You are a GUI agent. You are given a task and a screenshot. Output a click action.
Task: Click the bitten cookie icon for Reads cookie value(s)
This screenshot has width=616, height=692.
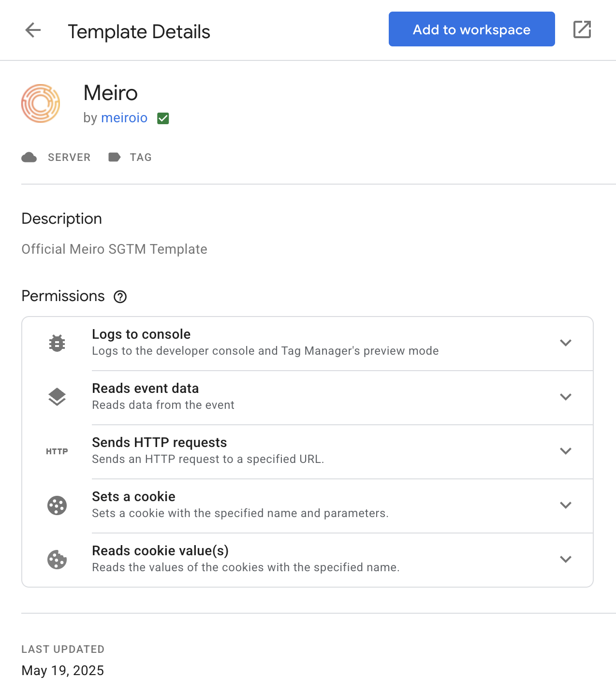57,560
